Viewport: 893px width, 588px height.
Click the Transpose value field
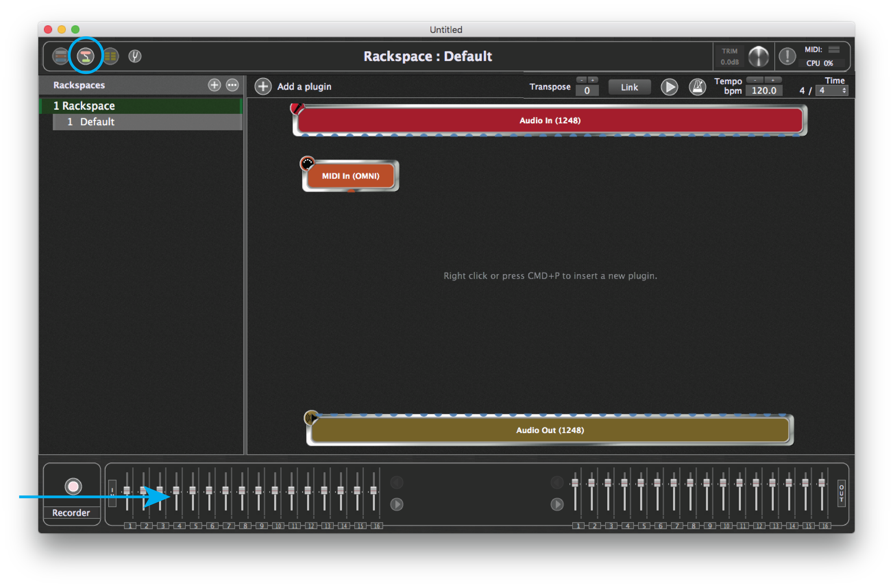point(587,90)
